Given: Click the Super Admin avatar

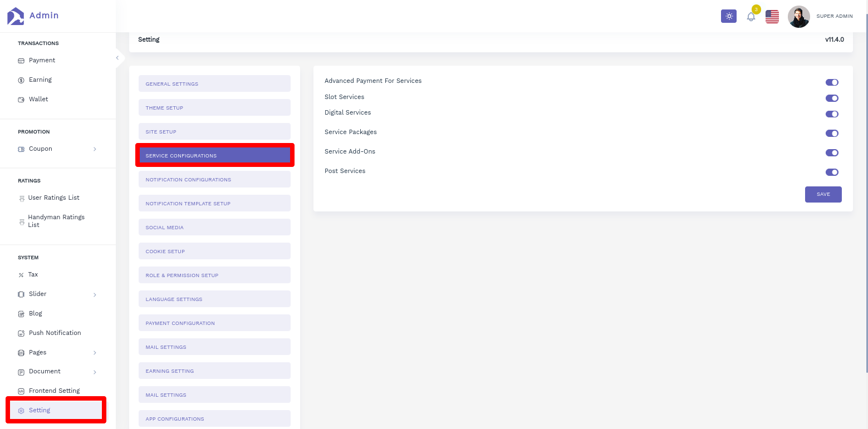Looking at the screenshot, I should (799, 17).
